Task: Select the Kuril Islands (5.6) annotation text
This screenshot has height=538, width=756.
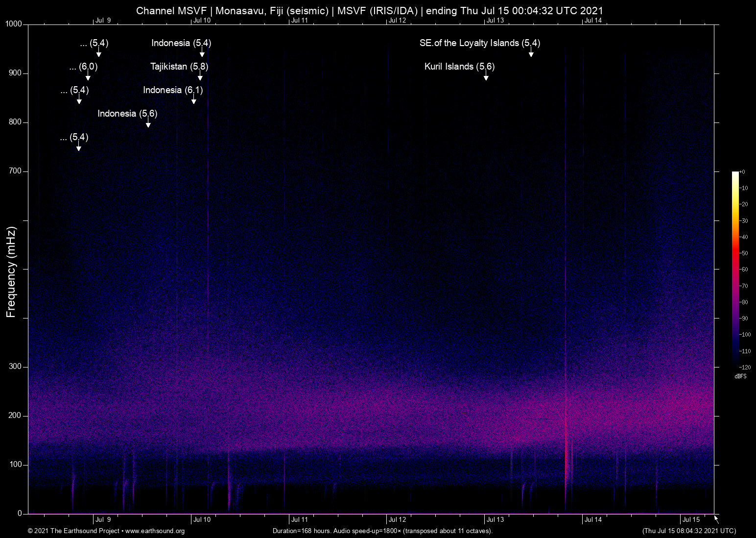Action: tap(459, 67)
